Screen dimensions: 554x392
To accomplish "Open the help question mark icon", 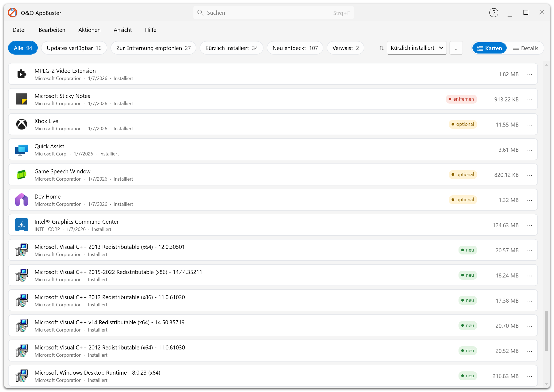I will point(494,13).
